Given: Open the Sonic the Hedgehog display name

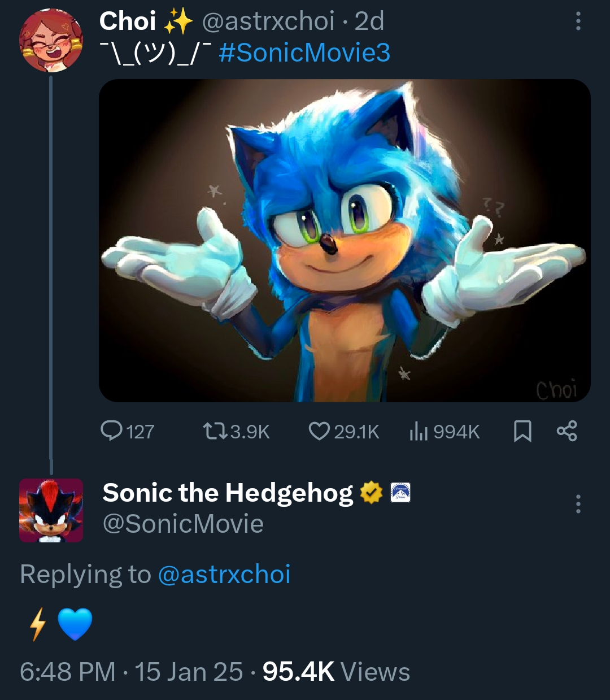Looking at the screenshot, I should (228, 493).
